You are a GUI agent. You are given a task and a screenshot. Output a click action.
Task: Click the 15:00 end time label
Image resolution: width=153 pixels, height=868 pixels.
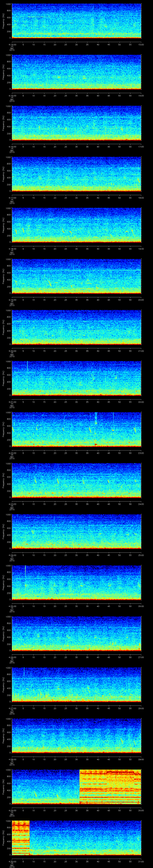141,44
